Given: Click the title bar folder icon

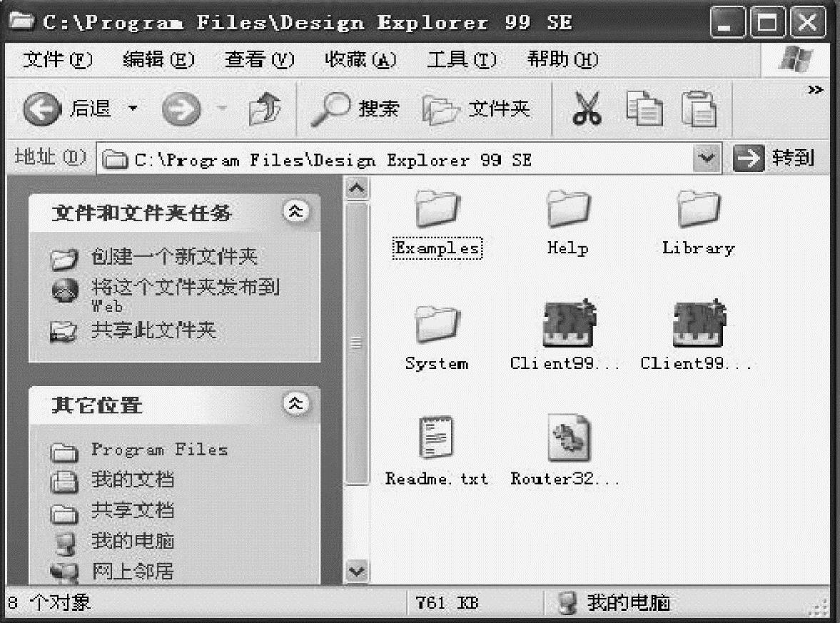Looking at the screenshot, I should coord(21,21).
